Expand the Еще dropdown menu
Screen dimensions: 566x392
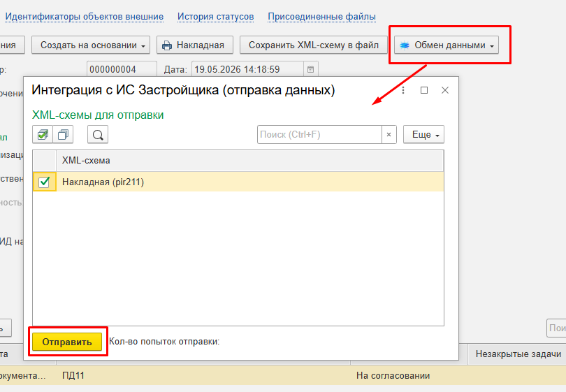423,135
